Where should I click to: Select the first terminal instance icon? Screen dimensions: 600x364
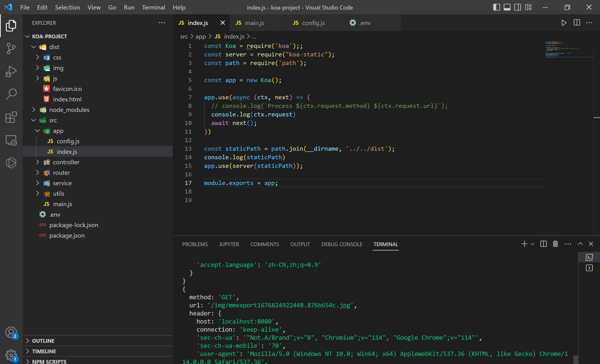[x=589, y=257]
